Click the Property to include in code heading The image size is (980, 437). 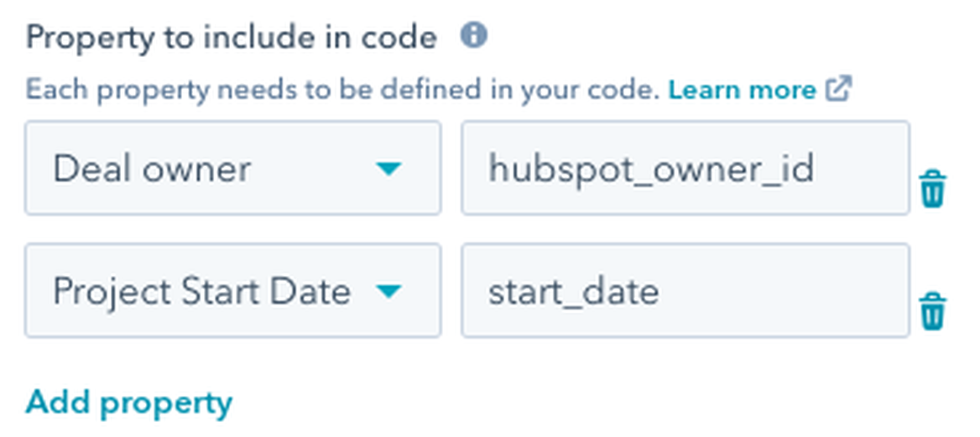click(x=232, y=38)
